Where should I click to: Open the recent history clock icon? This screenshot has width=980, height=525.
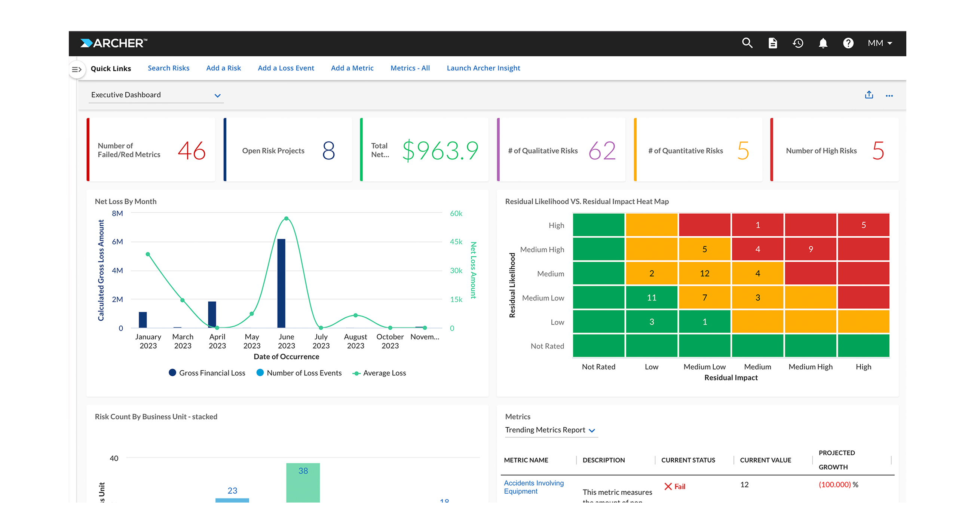click(798, 43)
